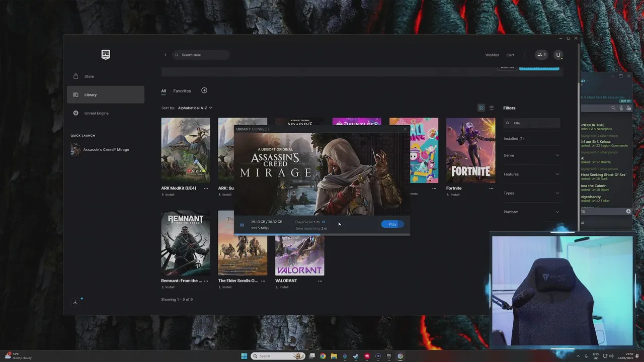Install Fortnite
Viewport: 644px width, 362px height.
(x=453, y=195)
